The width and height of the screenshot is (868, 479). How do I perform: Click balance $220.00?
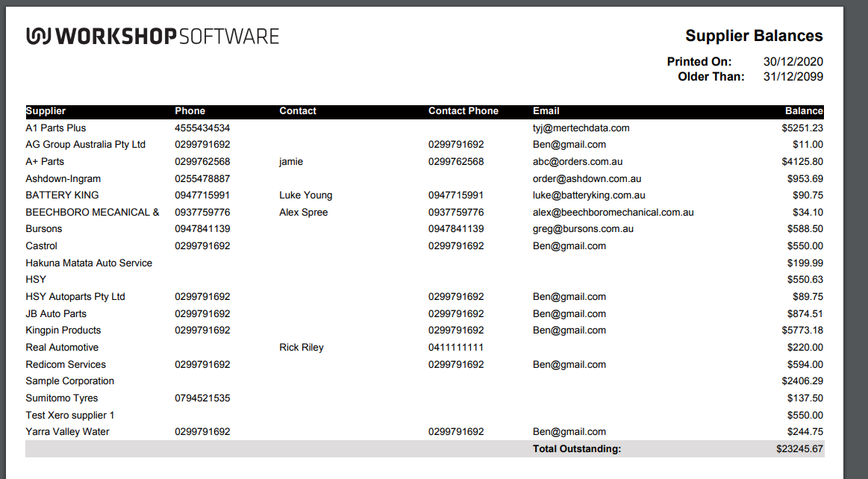[805, 348]
